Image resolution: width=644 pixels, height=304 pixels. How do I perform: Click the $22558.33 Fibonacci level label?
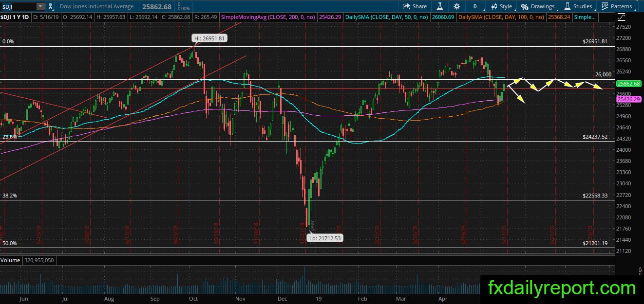pyautogui.click(x=595, y=196)
